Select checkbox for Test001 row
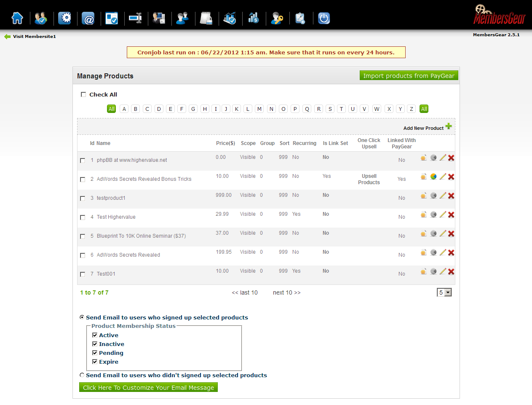Image resolution: width=532 pixels, height=405 pixels. click(83, 274)
